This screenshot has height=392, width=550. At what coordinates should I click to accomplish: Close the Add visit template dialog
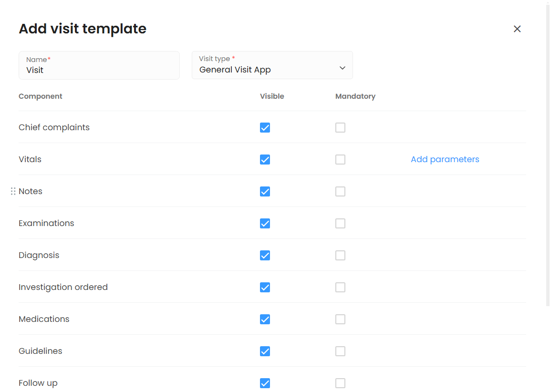click(x=517, y=29)
